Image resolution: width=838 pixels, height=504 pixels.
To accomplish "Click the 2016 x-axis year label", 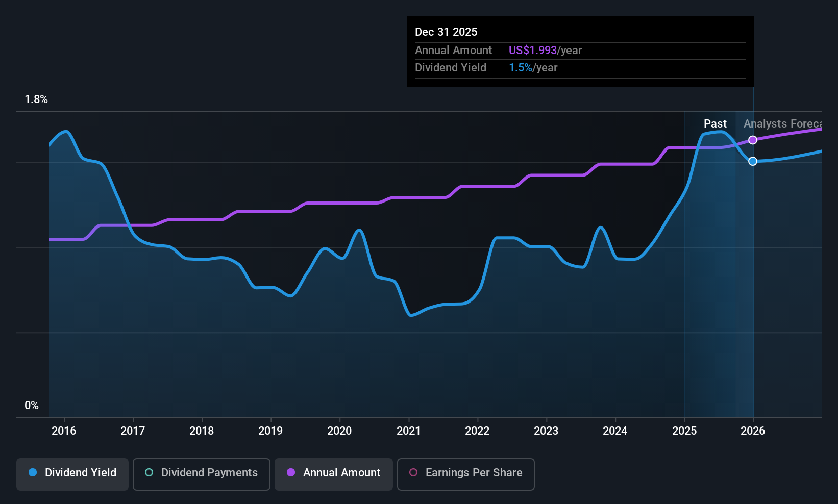I will (64, 431).
